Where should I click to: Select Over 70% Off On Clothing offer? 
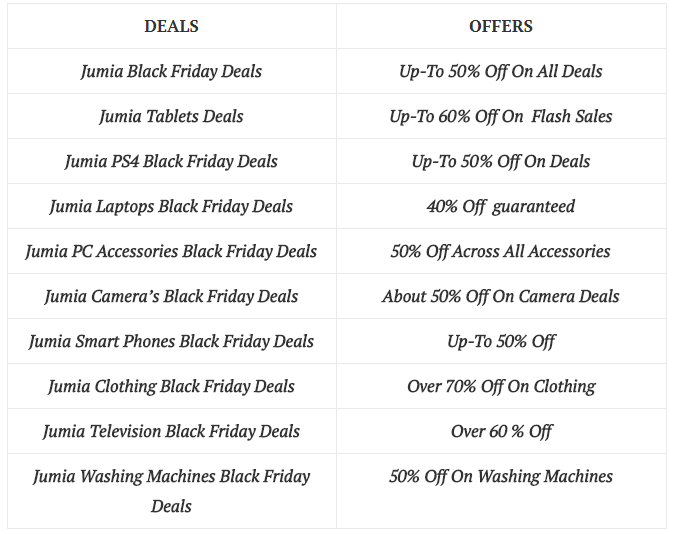(501, 386)
